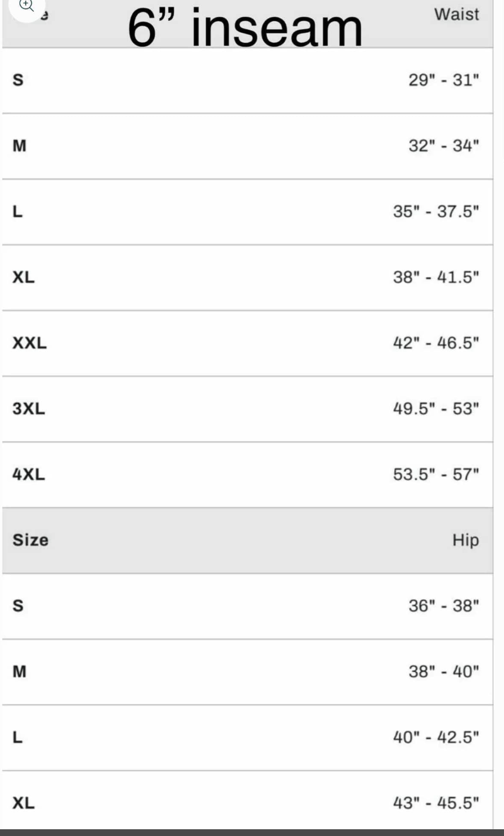Click the XXL size label
Image resolution: width=504 pixels, height=836 pixels.
click(x=30, y=343)
